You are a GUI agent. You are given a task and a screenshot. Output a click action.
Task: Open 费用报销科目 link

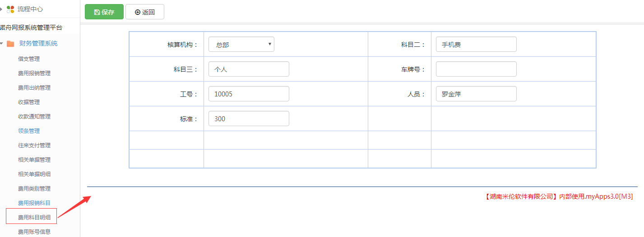pos(34,203)
